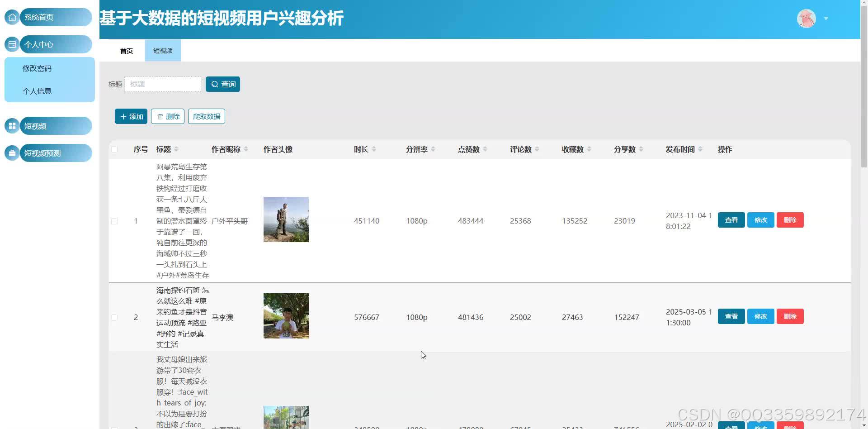Click the like count 483444
The width and height of the screenshot is (868, 429).
click(471, 221)
